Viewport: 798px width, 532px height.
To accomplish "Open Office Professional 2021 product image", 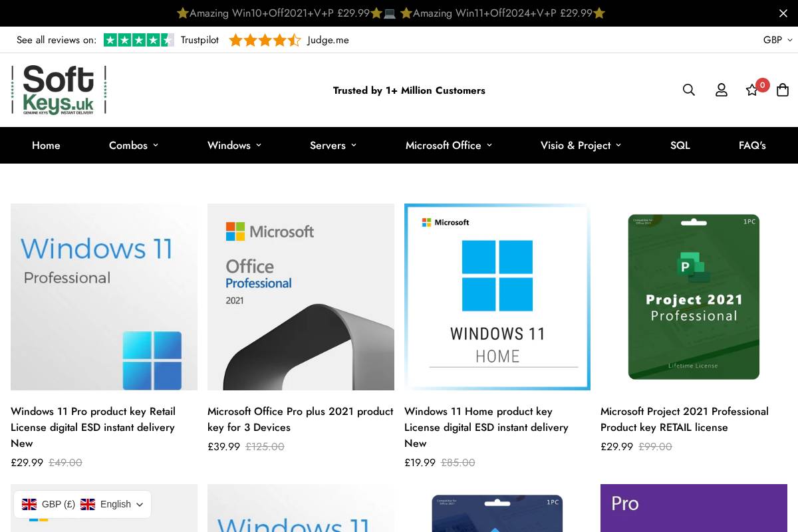I will 301,297.
